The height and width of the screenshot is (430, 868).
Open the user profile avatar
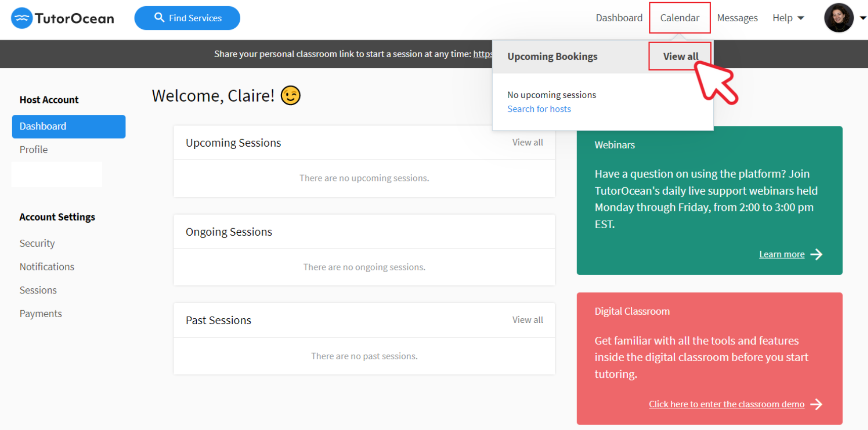(x=838, y=18)
